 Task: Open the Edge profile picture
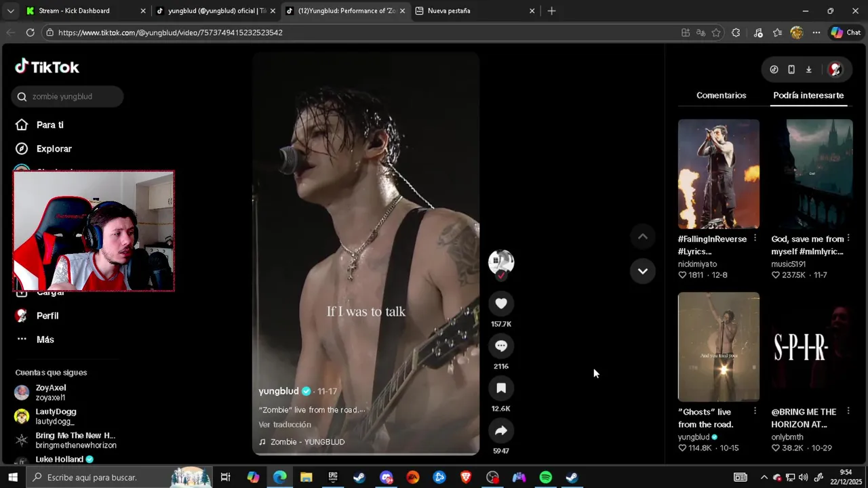tap(797, 33)
